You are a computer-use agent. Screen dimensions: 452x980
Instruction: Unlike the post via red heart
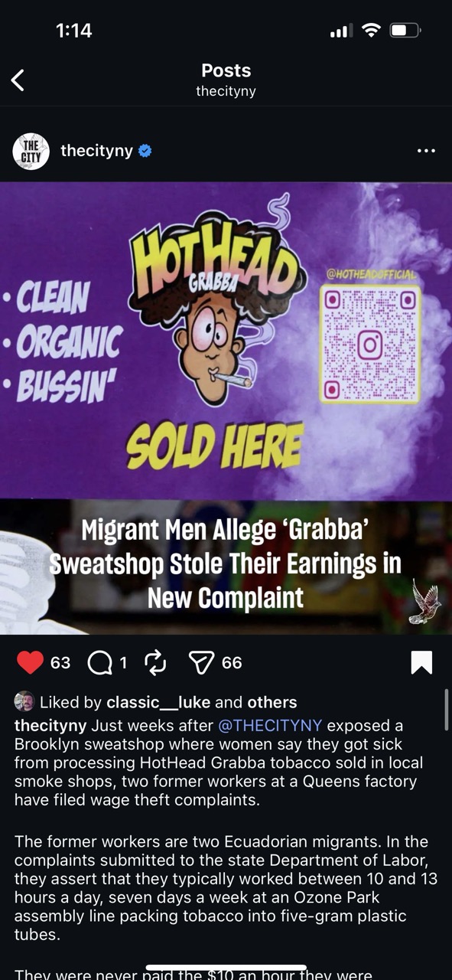[30, 662]
